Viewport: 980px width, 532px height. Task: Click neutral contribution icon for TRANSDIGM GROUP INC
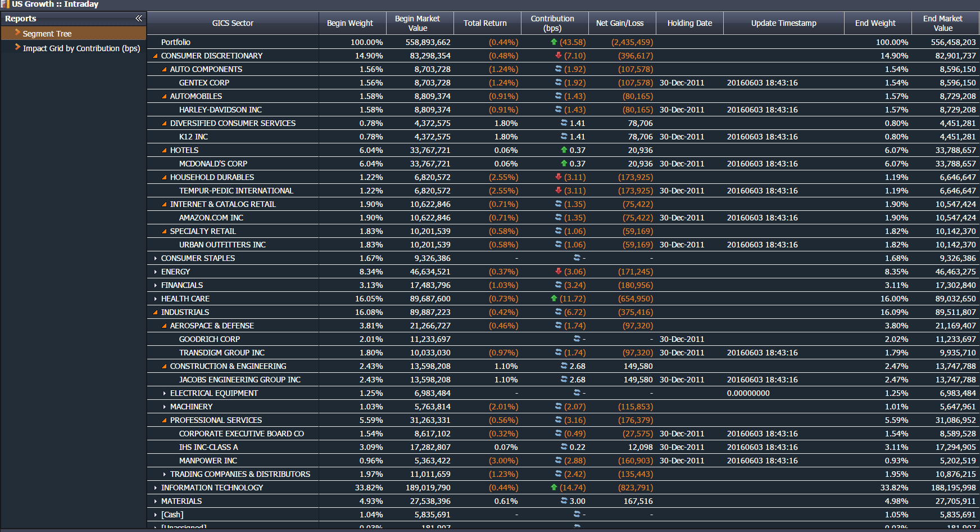(x=559, y=353)
